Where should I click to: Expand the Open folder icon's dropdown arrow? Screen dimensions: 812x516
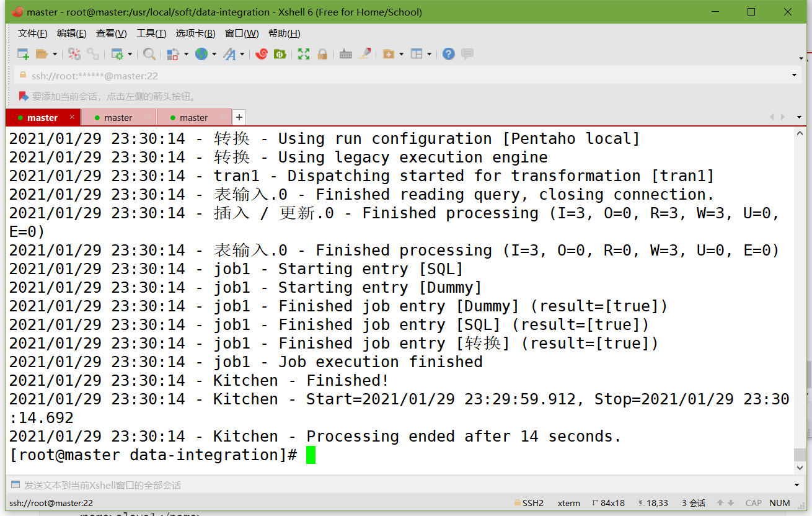click(x=55, y=54)
